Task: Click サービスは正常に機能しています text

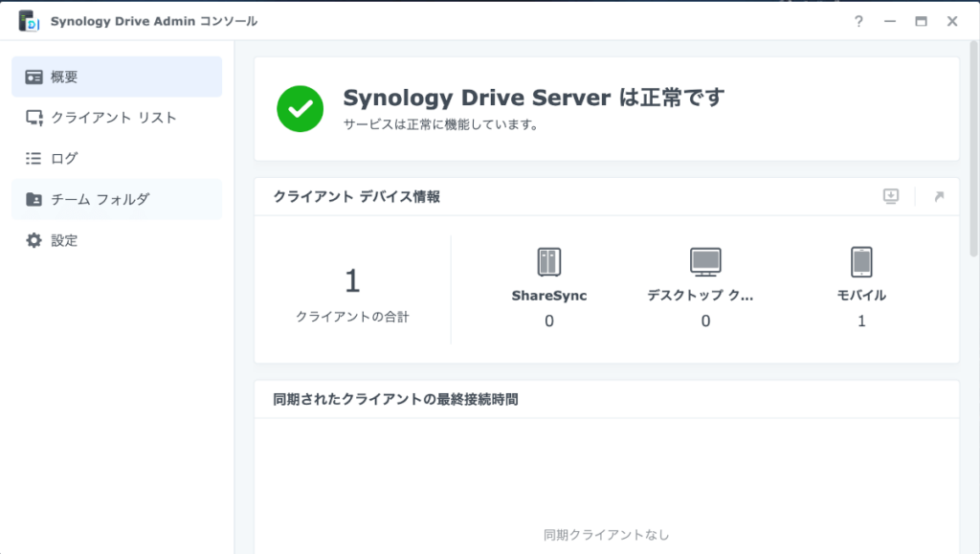Action: [x=440, y=124]
